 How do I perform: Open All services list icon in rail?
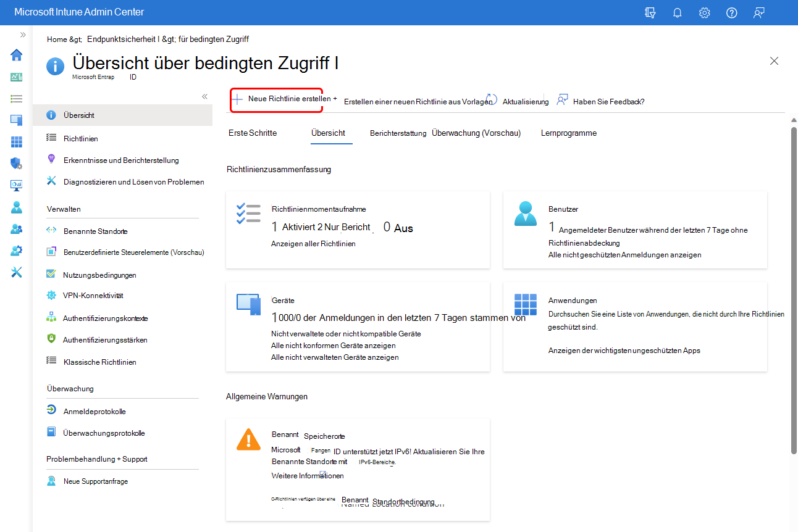point(17,99)
